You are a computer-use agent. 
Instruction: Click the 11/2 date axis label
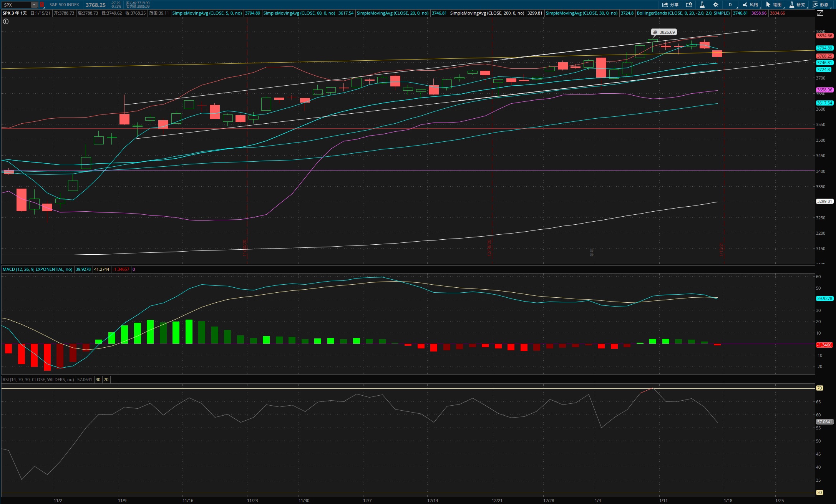[x=58, y=501]
